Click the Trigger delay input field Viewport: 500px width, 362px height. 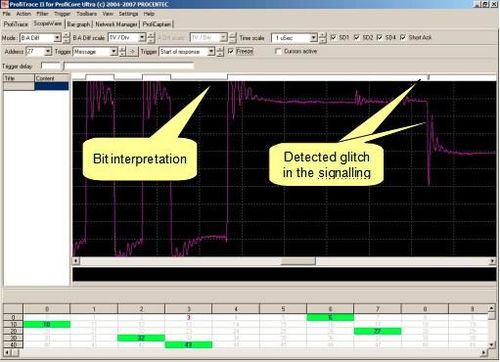50,66
